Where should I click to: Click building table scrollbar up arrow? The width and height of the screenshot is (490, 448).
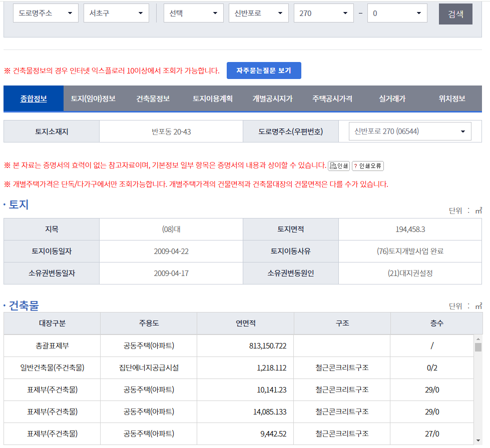(x=478, y=338)
